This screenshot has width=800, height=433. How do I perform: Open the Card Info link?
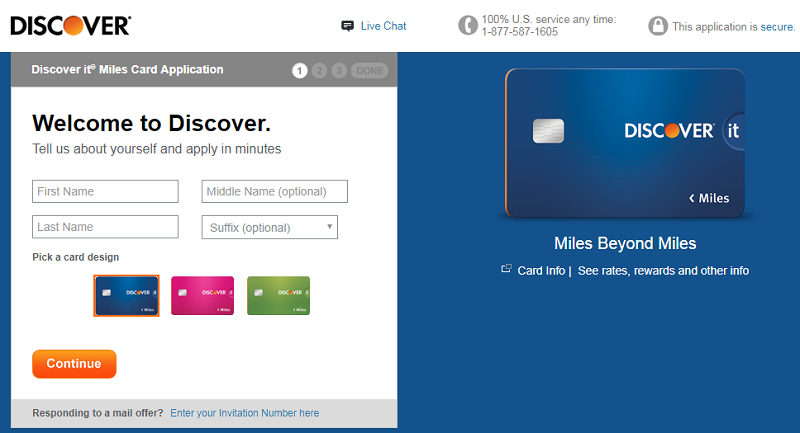(541, 271)
